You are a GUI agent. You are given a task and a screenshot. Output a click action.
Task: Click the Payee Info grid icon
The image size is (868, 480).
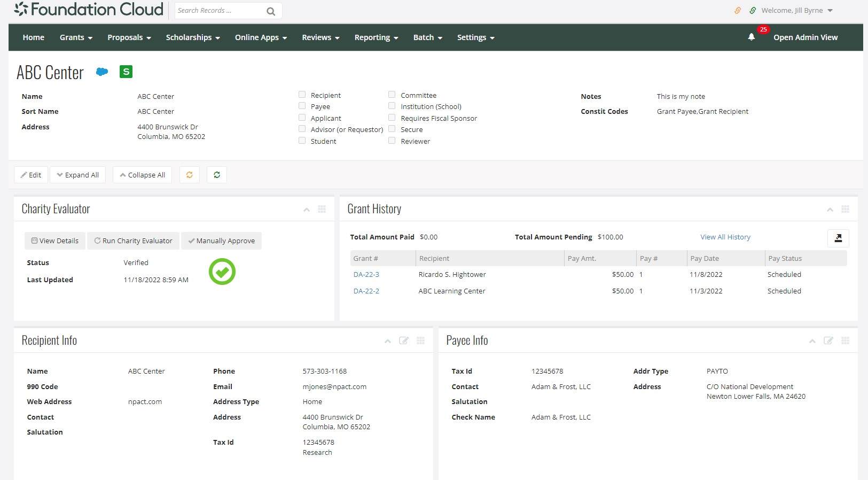coord(845,340)
